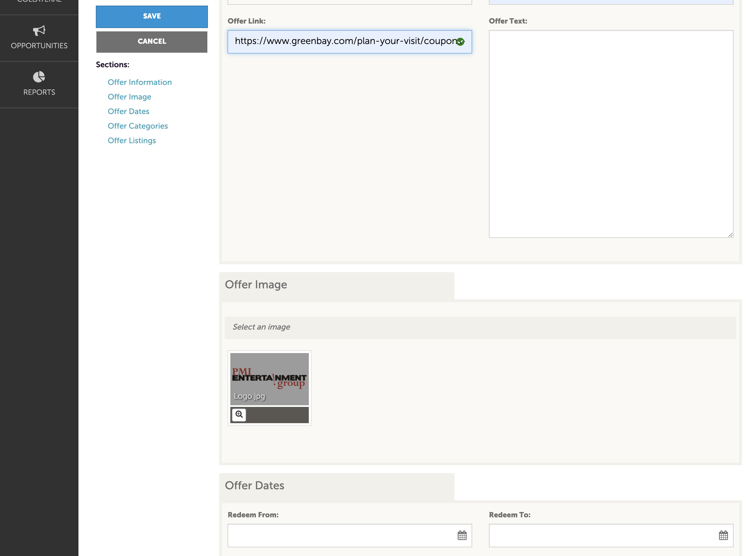
Task: Click the 'Offer Link:' label
Action: pyautogui.click(x=247, y=21)
